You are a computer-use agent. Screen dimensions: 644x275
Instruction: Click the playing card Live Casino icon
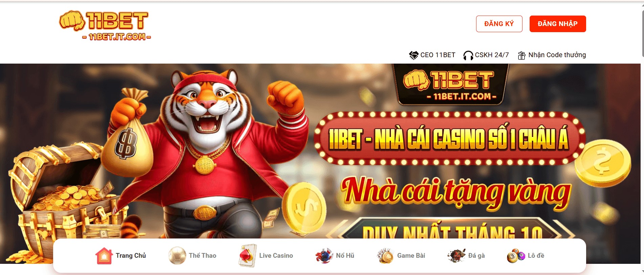248,256
